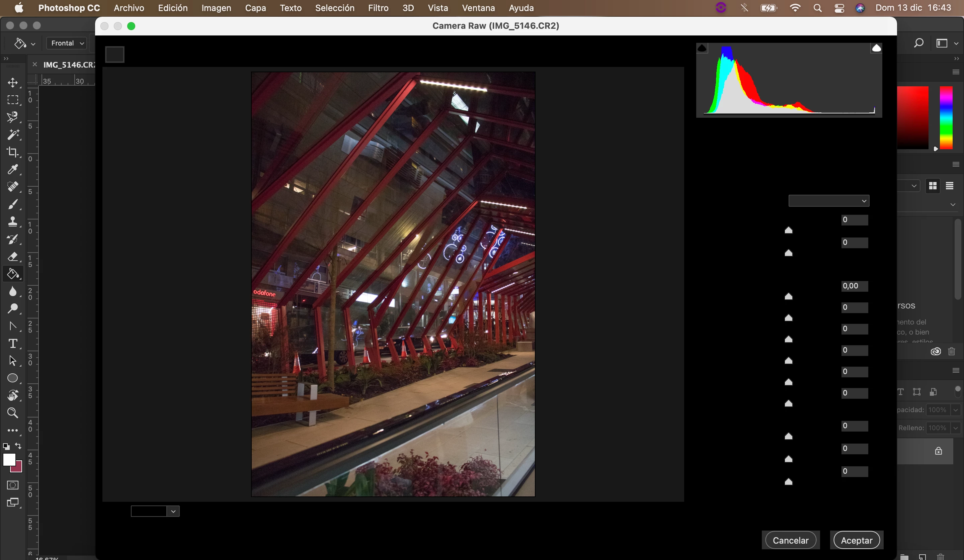Image resolution: width=964 pixels, height=560 pixels.
Task: Click the 0,00 value input field
Action: pos(854,286)
